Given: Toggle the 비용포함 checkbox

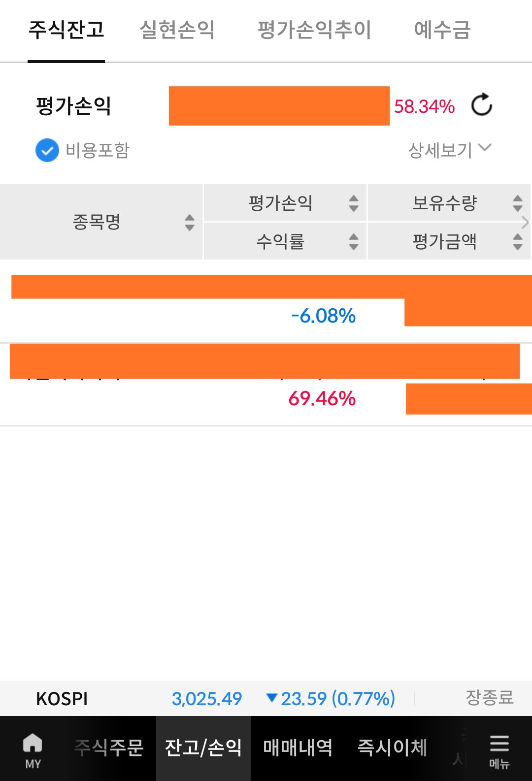Looking at the screenshot, I should click(47, 150).
